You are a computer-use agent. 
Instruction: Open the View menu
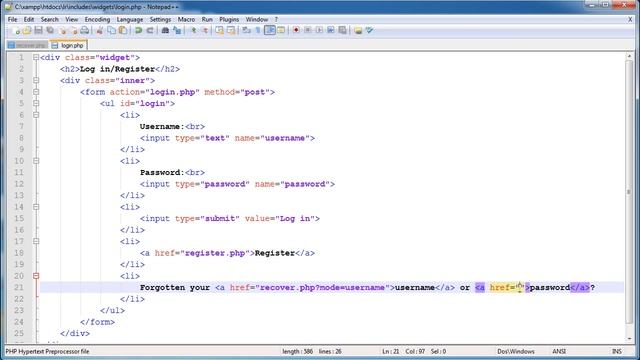[x=71, y=19]
